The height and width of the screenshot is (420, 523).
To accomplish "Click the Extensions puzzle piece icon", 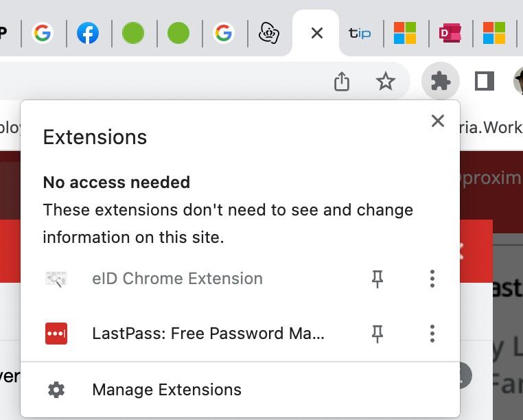I will pos(440,82).
